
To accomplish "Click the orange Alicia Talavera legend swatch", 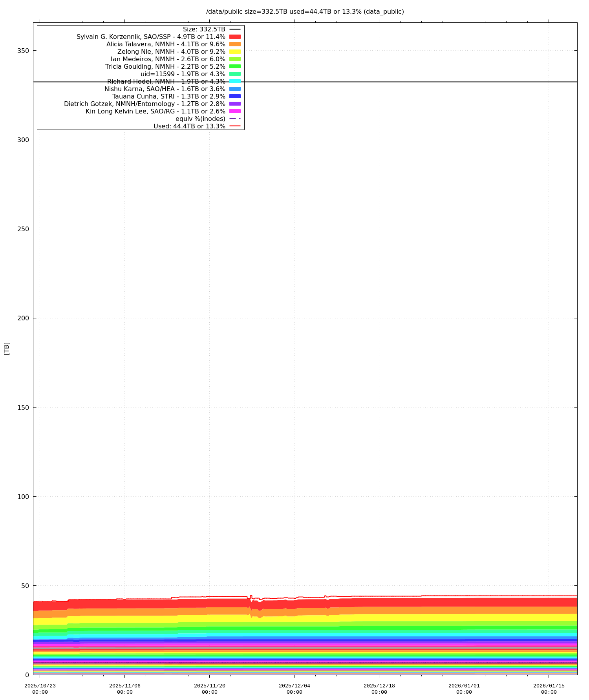I will coord(235,44).
